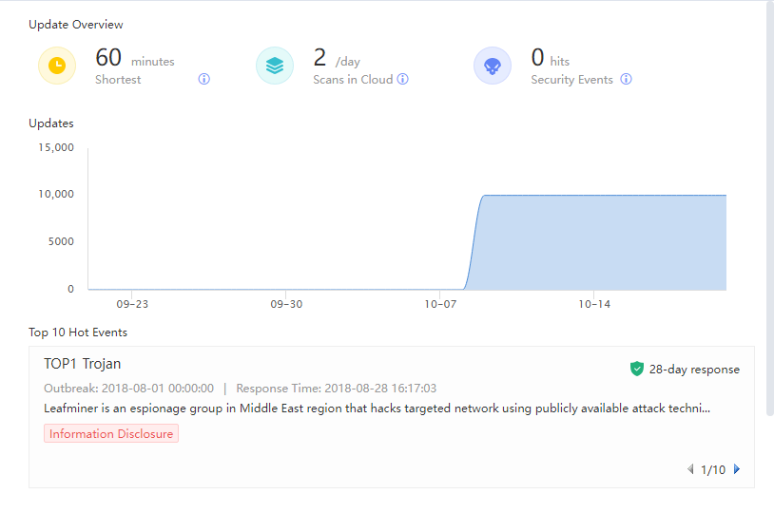
Task: Open the TOP1 Trojan event title
Action: (83, 364)
